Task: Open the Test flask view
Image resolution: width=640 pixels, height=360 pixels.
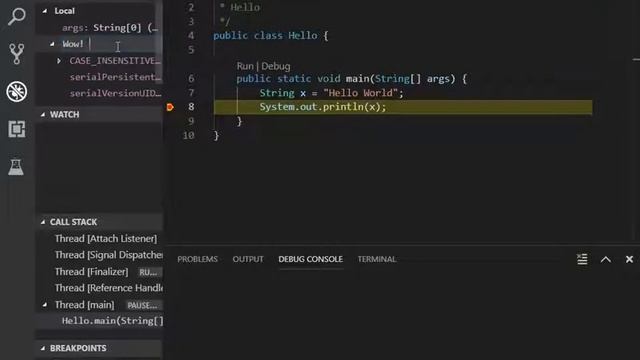Action: pyautogui.click(x=16, y=167)
